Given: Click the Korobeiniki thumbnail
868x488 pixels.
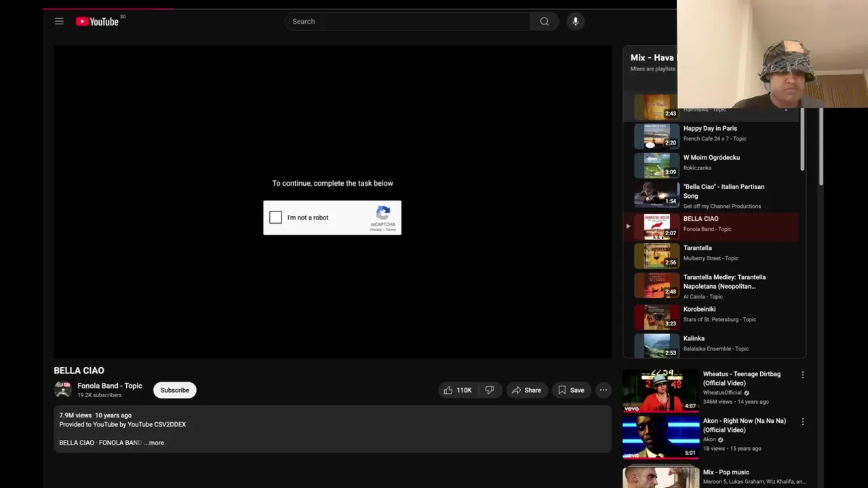Looking at the screenshot, I should pyautogui.click(x=656, y=317).
